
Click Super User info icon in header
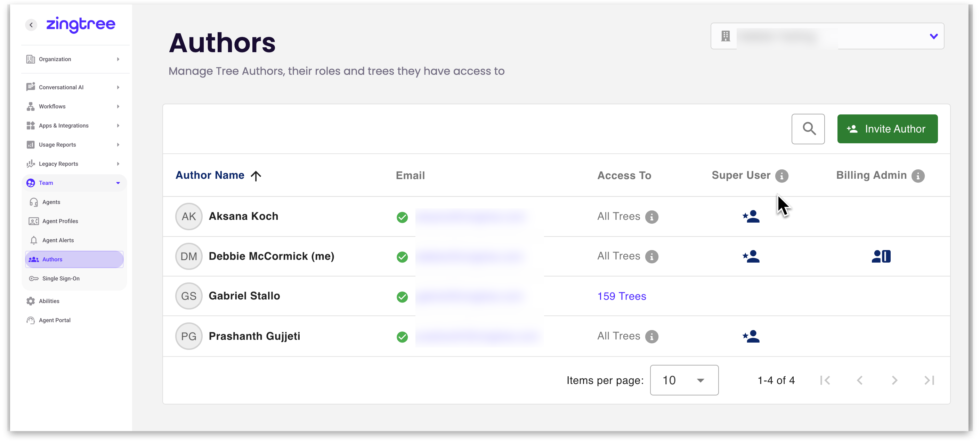781,176
